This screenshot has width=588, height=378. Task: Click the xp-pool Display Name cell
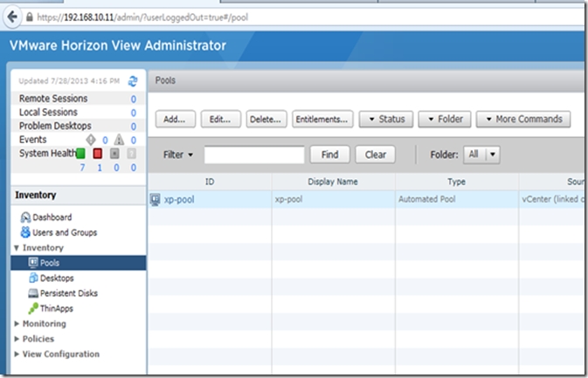334,199
